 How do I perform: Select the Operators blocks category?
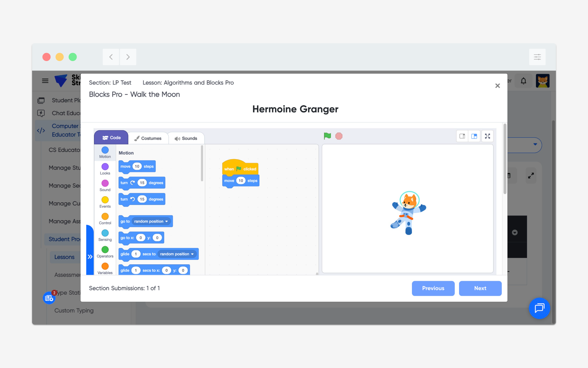pos(105,252)
